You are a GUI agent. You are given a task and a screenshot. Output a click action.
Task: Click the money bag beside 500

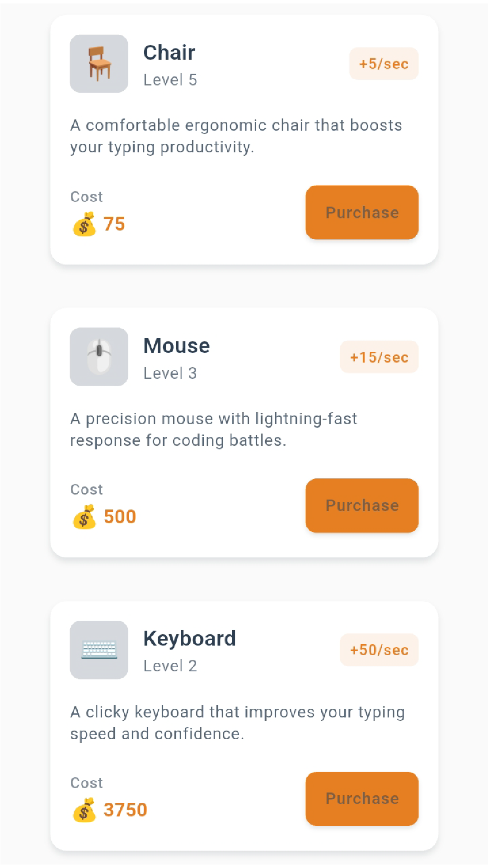click(84, 517)
